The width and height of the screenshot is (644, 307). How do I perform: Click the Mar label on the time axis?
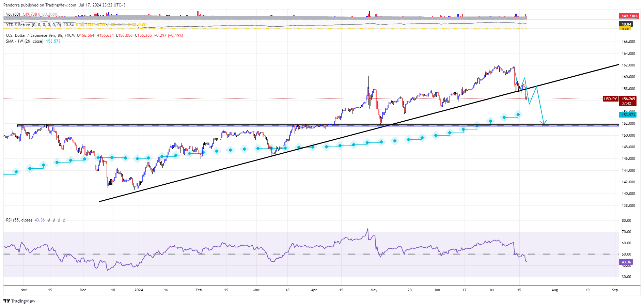pos(256,290)
